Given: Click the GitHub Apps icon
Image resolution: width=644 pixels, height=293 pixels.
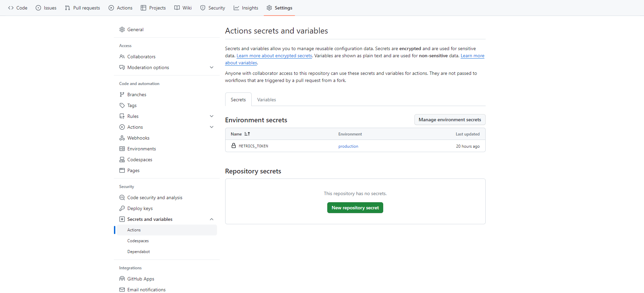Looking at the screenshot, I should [122, 279].
